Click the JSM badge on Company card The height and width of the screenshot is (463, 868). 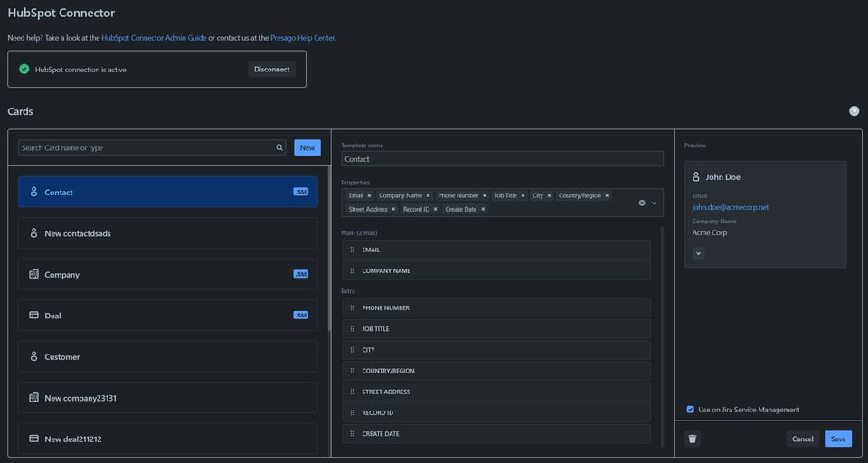(x=300, y=274)
